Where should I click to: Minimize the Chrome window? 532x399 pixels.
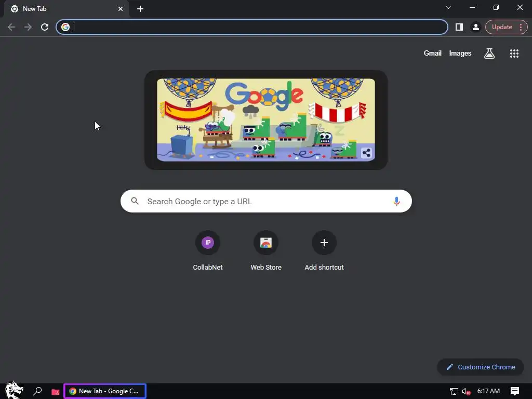click(x=472, y=7)
